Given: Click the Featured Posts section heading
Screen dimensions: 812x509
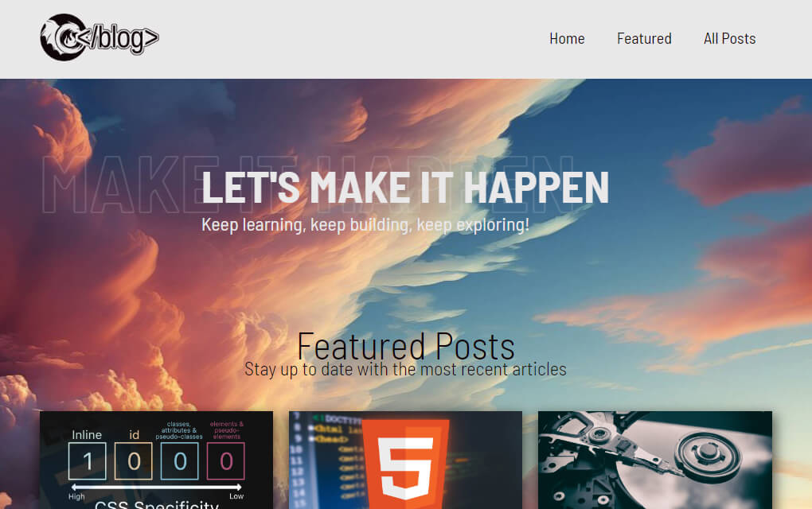Looking at the screenshot, I should pyautogui.click(x=405, y=345).
